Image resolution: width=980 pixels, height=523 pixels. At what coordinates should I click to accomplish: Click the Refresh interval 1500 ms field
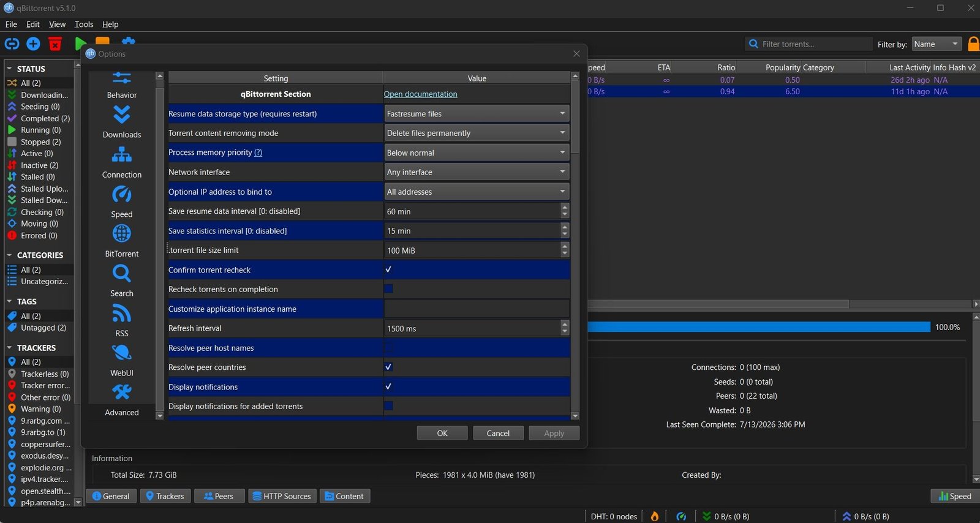(x=472, y=328)
